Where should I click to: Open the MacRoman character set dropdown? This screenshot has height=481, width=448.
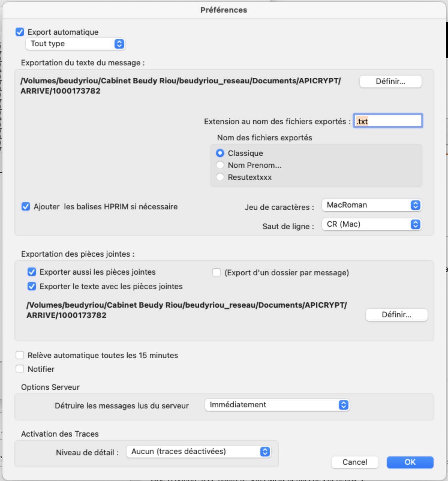pos(372,205)
